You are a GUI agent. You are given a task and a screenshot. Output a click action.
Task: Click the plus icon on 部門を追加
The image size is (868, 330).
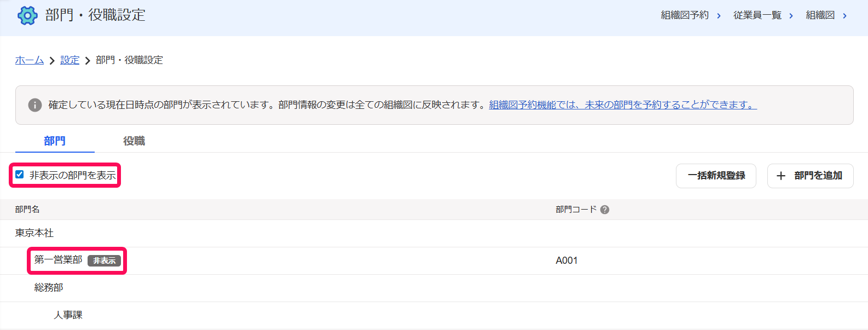tap(781, 176)
